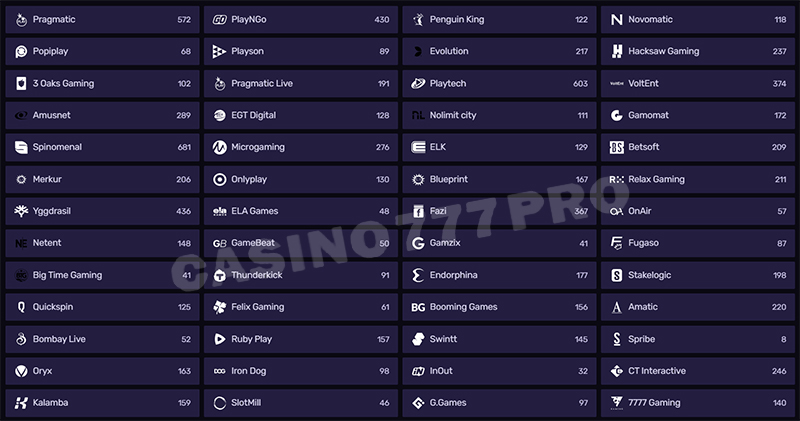Click the Pragmatic provider logo icon
This screenshot has width=800, height=421.
(22, 19)
